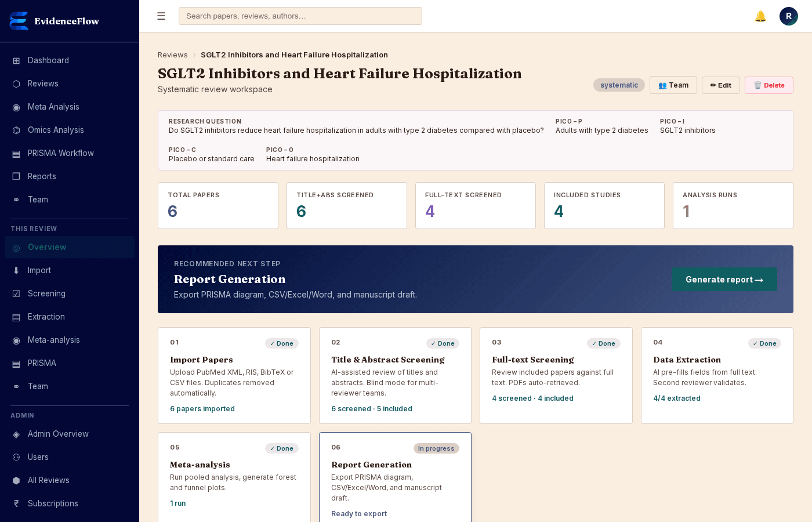Toggle the sidebar with the hamburger icon
The width and height of the screenshot is (812, 522).
[x=161, y=16]
